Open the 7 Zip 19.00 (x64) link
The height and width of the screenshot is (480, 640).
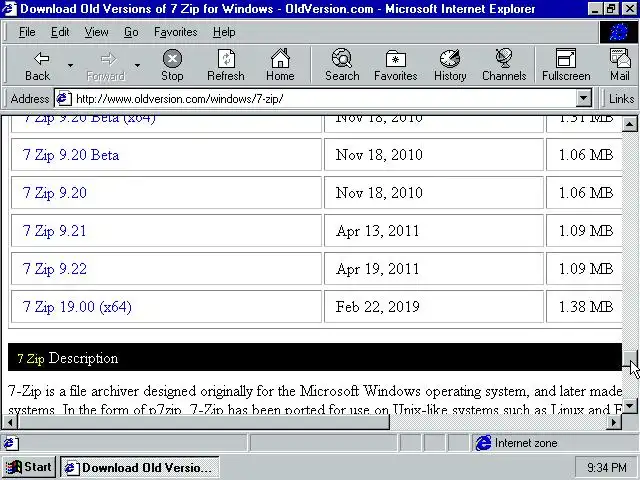pyautogui.click(x=77, y=307)
